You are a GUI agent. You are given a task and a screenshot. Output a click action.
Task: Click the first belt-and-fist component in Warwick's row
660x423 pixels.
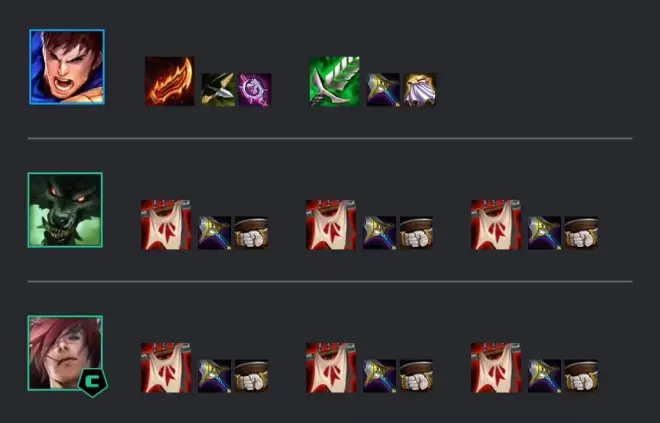click(252, 233)
